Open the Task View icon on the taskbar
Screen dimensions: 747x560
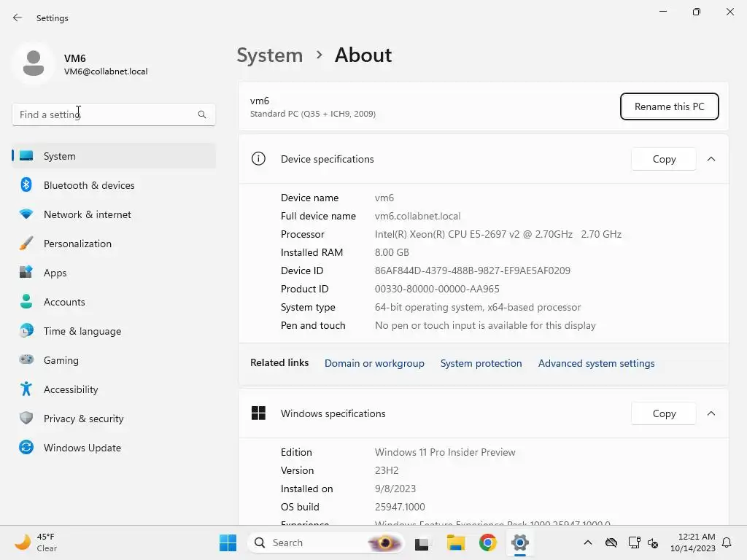click(422, 543)
